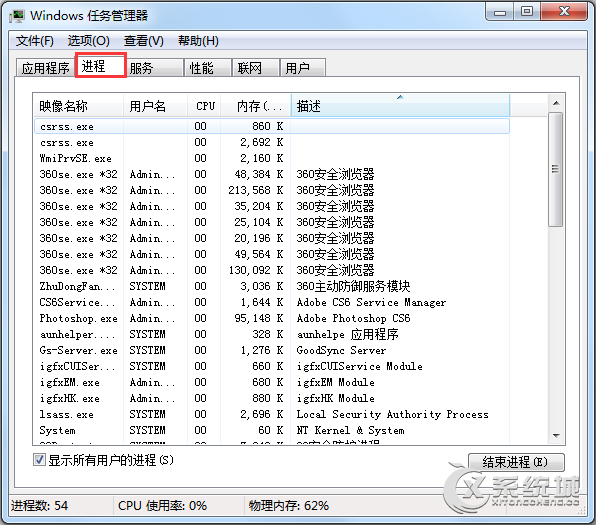This screenshot has width=596, height=525.
Task: Minimize the Task Manager window
Action: [499, 12]
